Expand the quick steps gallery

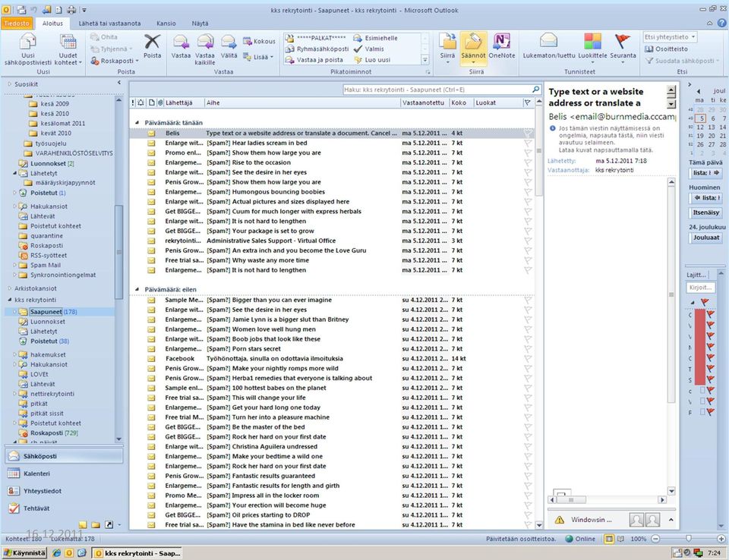coord(424,60)
